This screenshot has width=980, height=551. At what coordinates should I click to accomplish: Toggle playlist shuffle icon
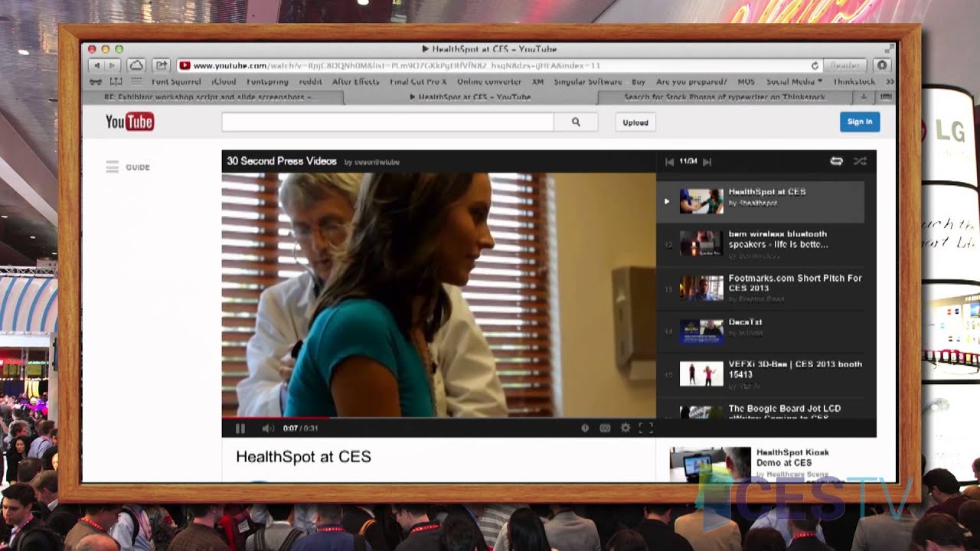point(860,161)
